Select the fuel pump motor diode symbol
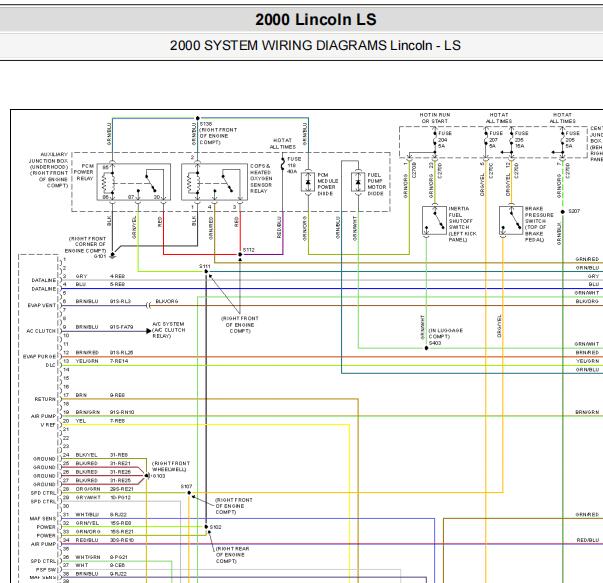The width and height of the screenshot is (603, 583). pyautogui.click(x=358, y=182)
